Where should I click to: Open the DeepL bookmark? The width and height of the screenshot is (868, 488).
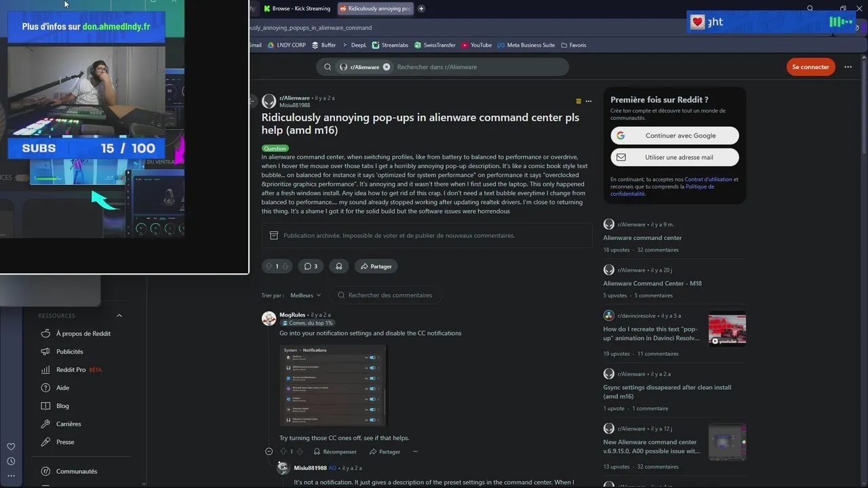[x=355, y=45]
